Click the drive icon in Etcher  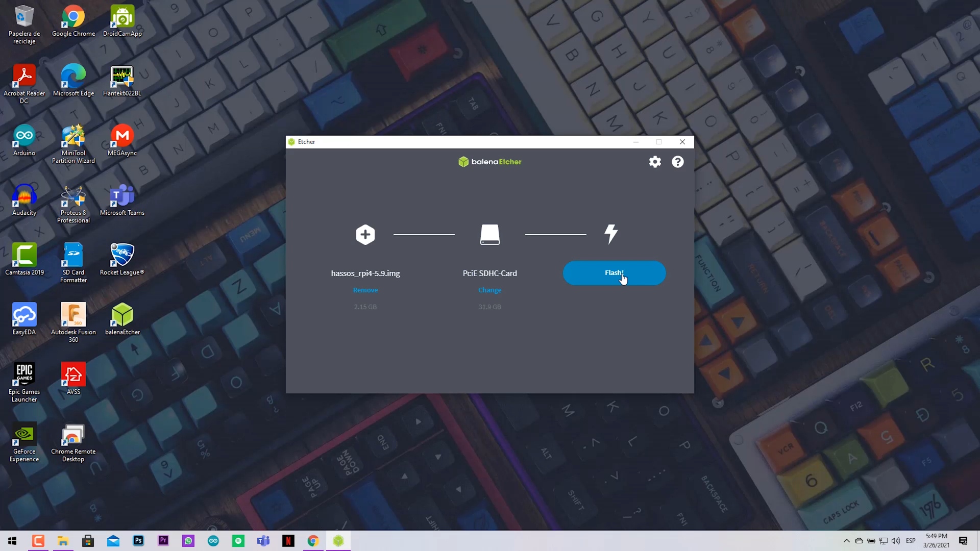tap(489, 235)
